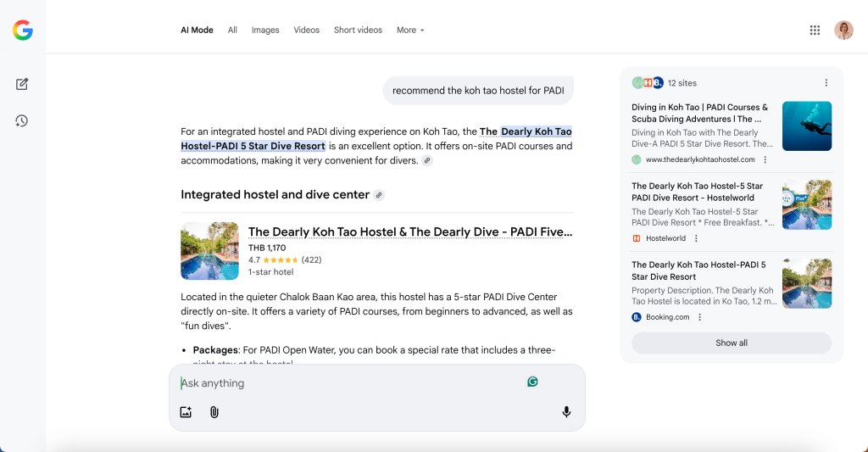The image size is (868, 452).
Task: Start a new search with the edit icon
Action: [x=22, y=84]
